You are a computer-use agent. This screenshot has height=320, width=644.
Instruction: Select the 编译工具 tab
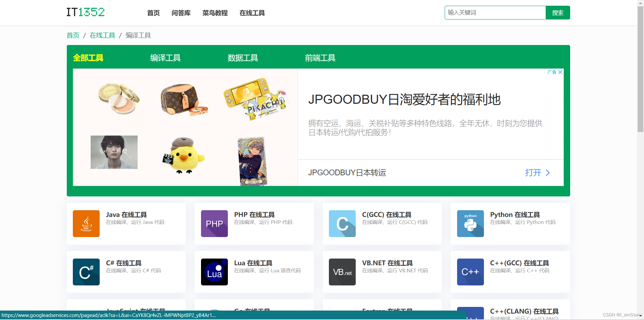165,58
